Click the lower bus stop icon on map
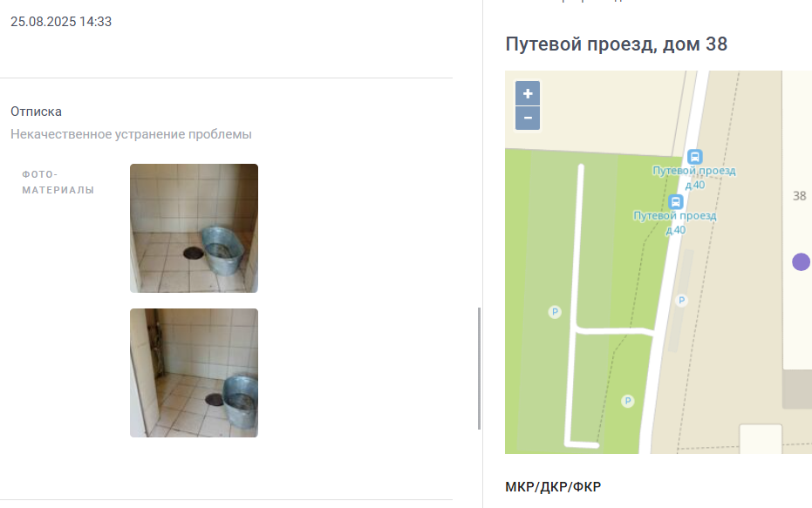The height and width of the screenshot is (508, 812). point(675,201)
